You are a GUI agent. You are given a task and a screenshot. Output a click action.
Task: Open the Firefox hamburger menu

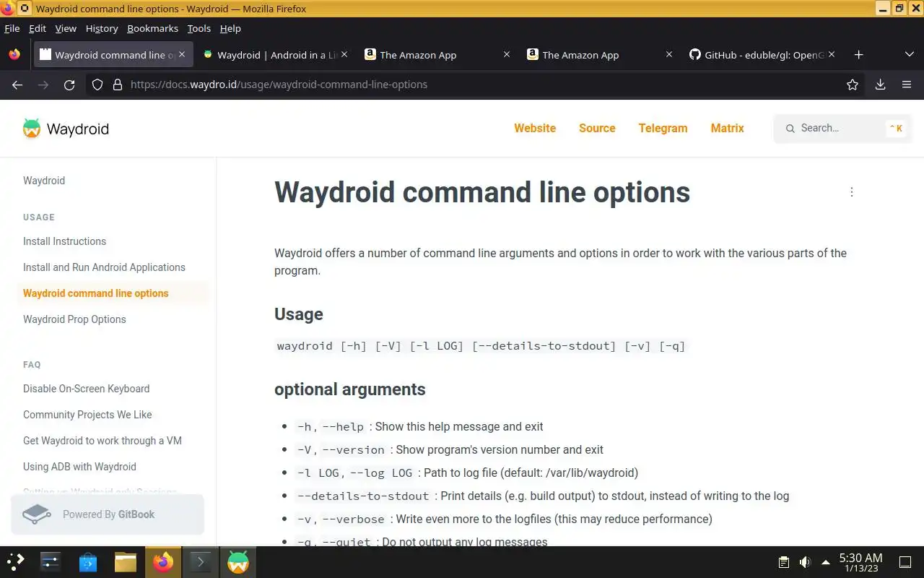click(x=907, y=85)
